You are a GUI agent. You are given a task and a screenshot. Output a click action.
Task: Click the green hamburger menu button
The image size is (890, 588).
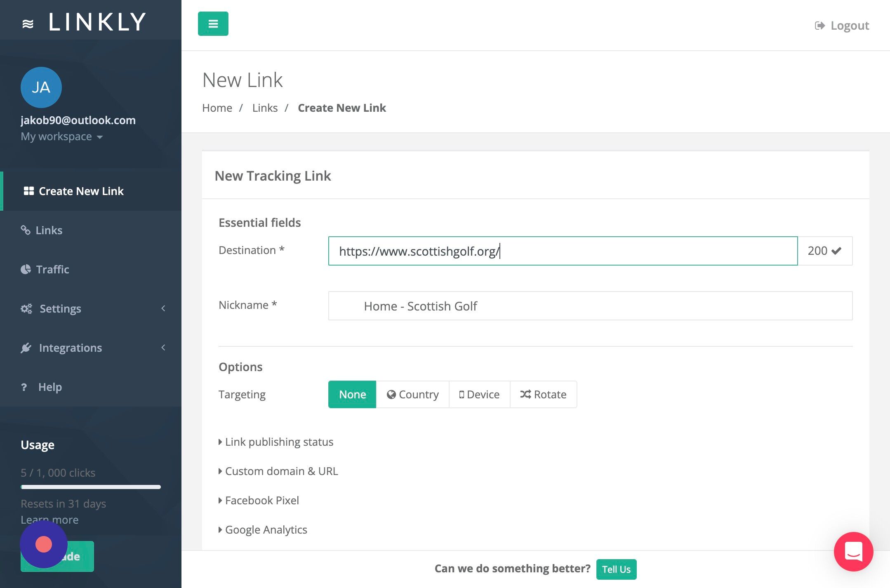213,24
